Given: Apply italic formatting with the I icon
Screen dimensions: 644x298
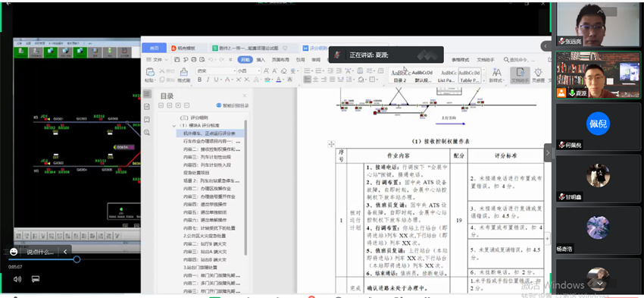Looking at the screenshot, I should pos(208,80).
